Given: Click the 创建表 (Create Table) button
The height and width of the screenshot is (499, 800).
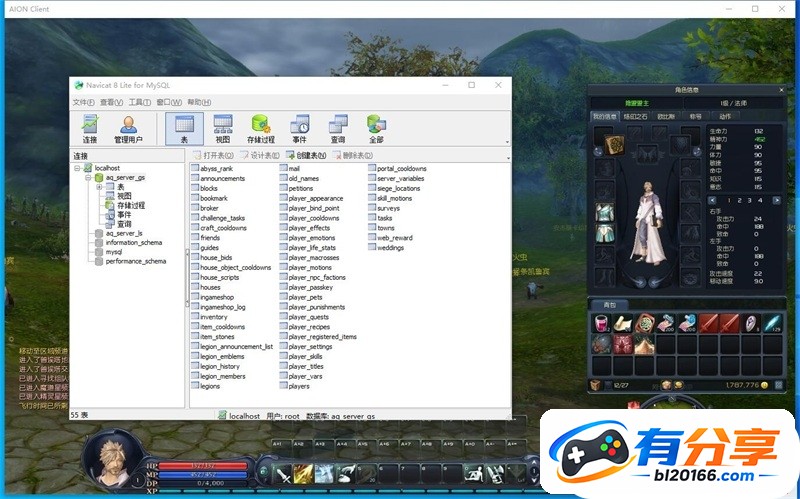Looking at the screenshot, I should [306, 155].
